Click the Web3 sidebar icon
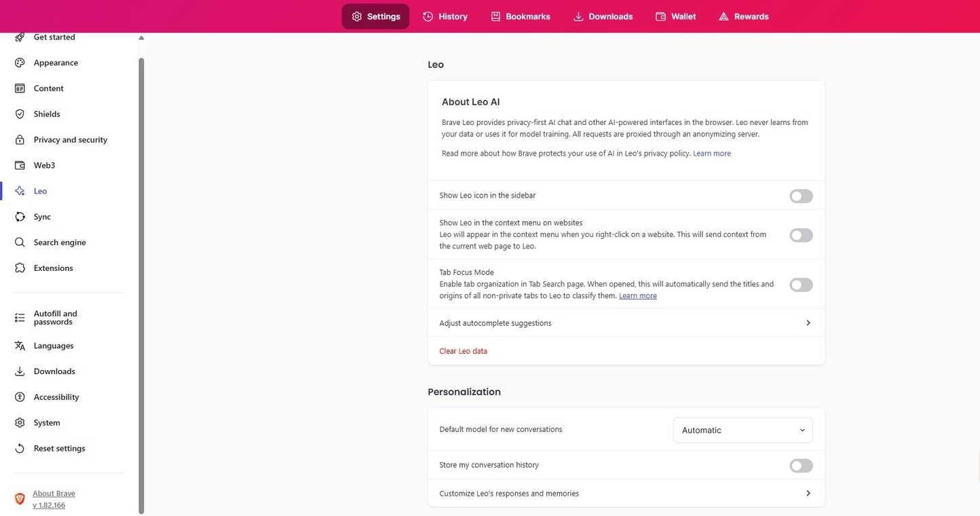 tap(18, 165)
